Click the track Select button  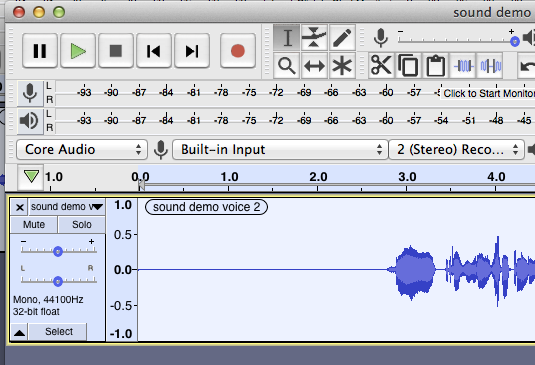59,332
